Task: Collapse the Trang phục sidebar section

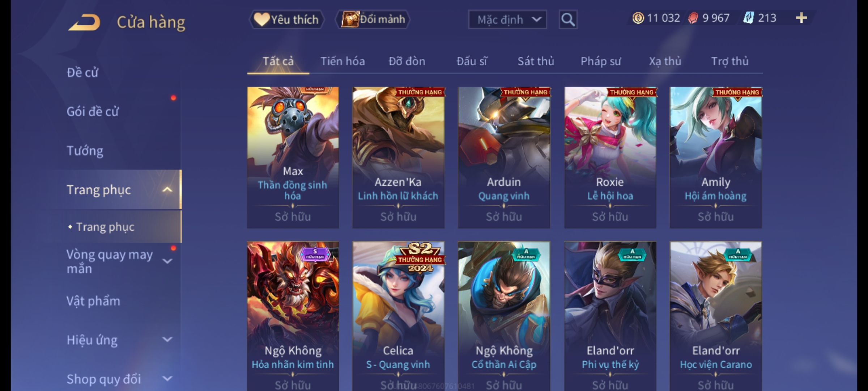Action: [x=167, y=190]
